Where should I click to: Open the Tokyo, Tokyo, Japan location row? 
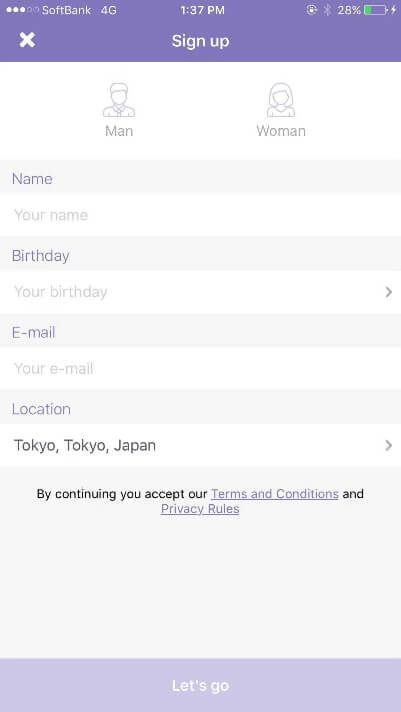[200, 445]
